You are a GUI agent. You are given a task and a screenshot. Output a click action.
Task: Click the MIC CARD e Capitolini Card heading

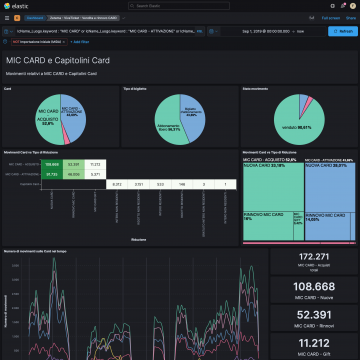click(58, 60)
